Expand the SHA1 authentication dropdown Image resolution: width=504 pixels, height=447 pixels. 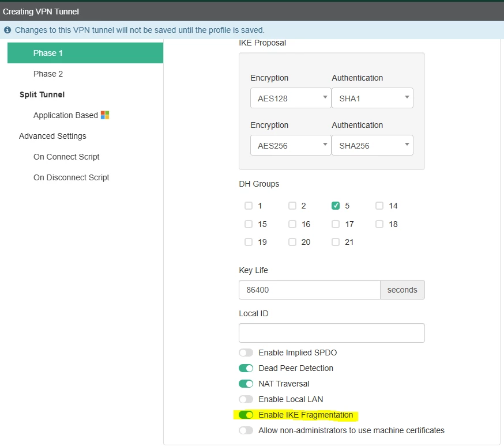(372, 98)
